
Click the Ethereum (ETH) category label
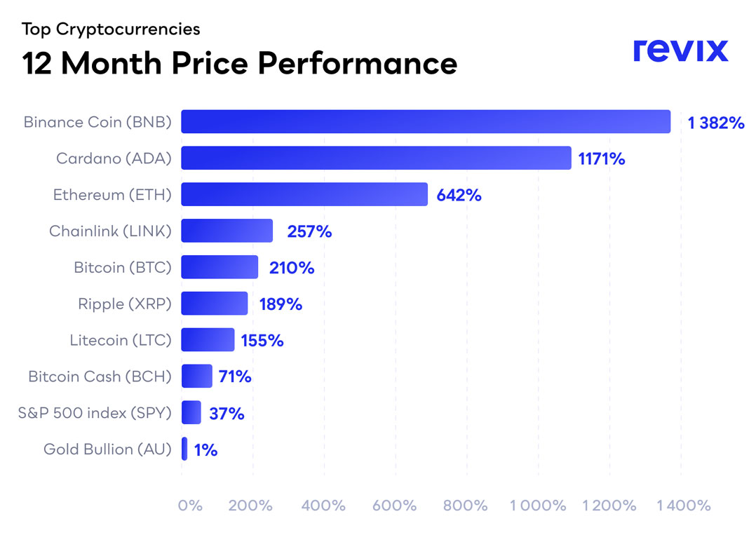[112, 194]
